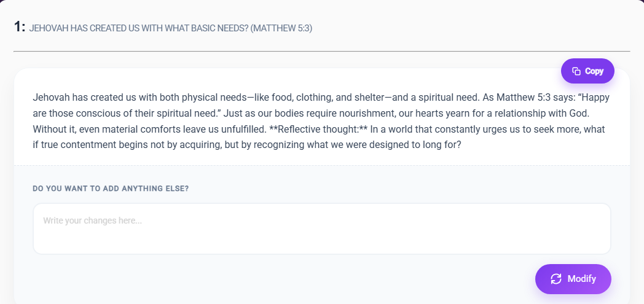Click the dashed separator above the feedback section

pos(321,165)
